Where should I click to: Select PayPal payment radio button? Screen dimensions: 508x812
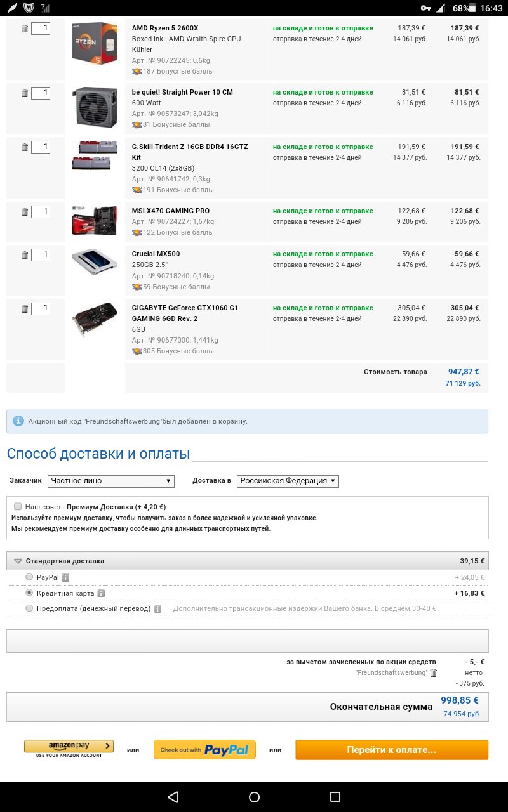[29, 577]
